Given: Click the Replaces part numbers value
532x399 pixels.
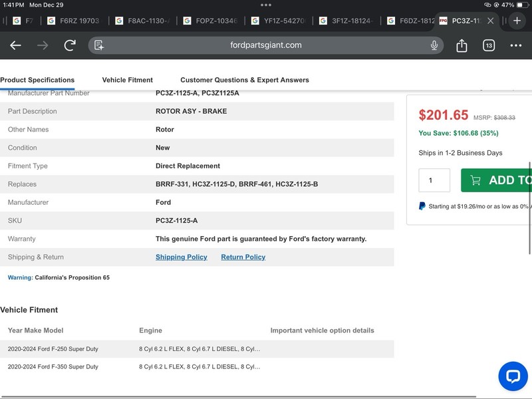Looking at the screenshot, I should pyautogui.click(x=237, y=184).
